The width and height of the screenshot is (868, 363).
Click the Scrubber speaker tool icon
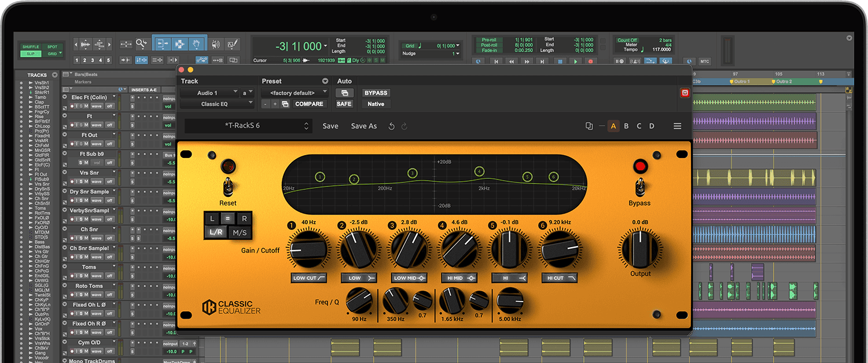pyautogui.click(x=216, y=44)
